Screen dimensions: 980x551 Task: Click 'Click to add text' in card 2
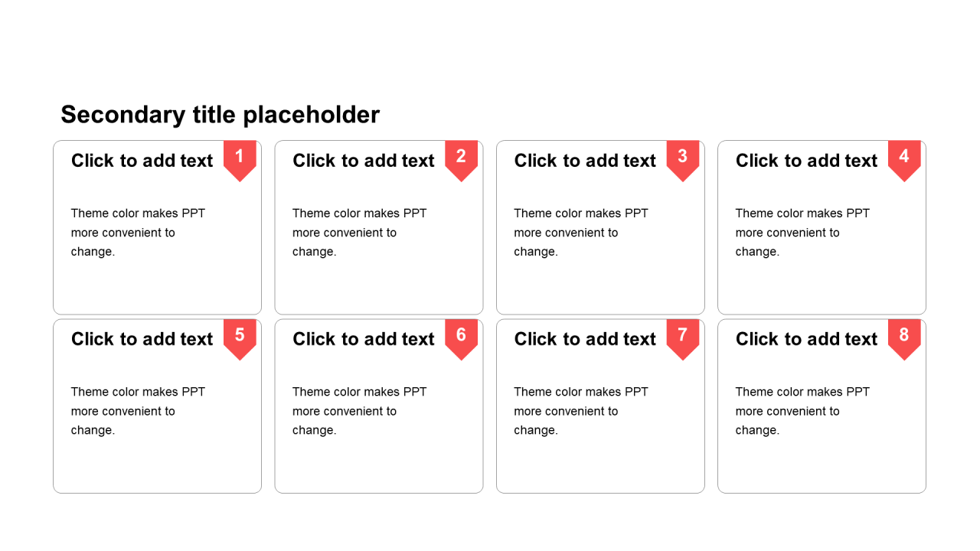coord(363,161)
